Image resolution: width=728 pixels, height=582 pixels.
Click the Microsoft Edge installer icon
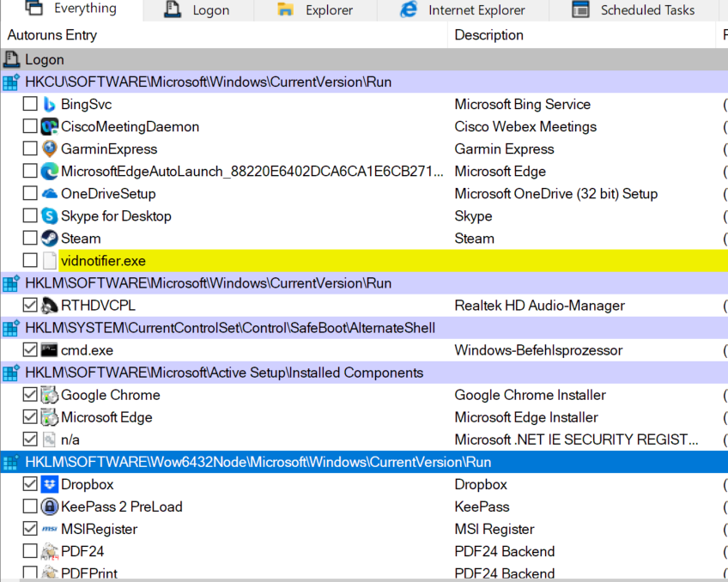(x=49, y=417)
